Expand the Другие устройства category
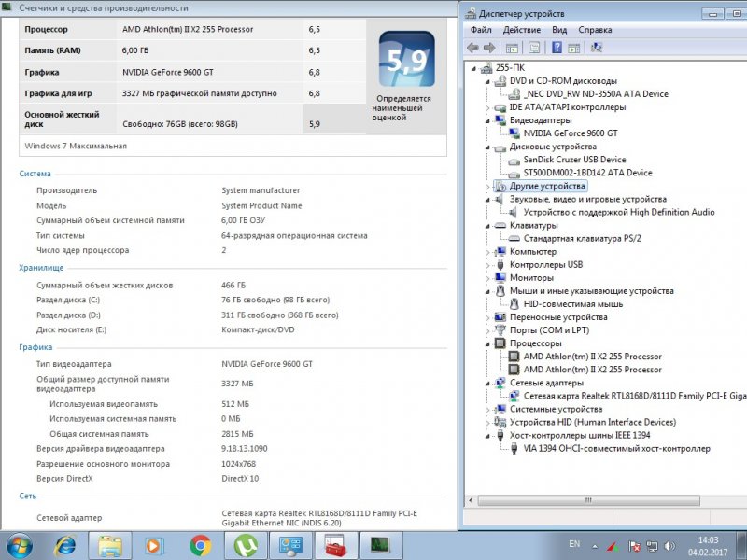The width and height of the screenshot is (747, 560). coord(487,187)
